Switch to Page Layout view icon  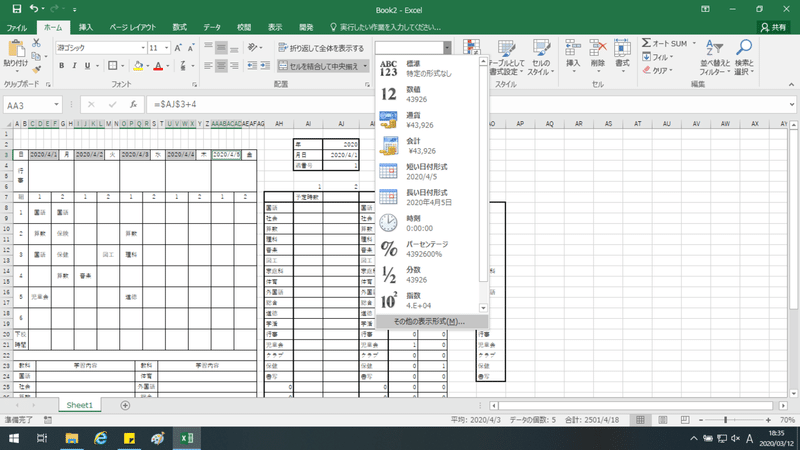tap(662, 420)
